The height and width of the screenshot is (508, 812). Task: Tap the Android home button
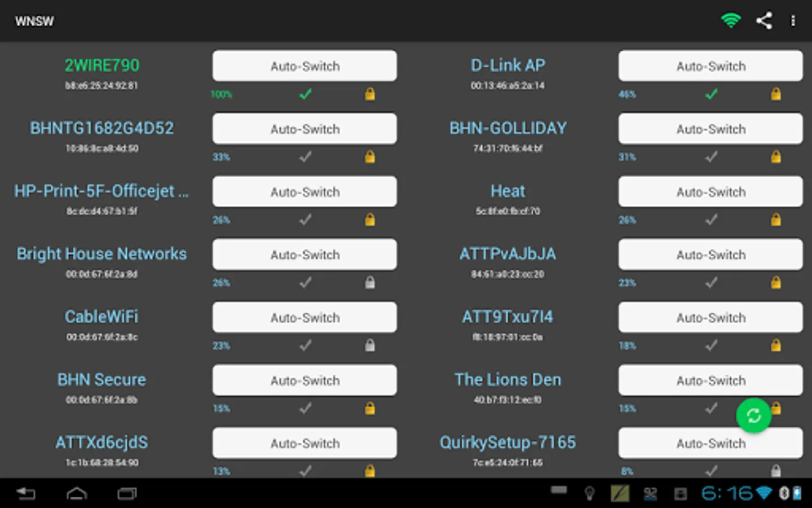77,494
